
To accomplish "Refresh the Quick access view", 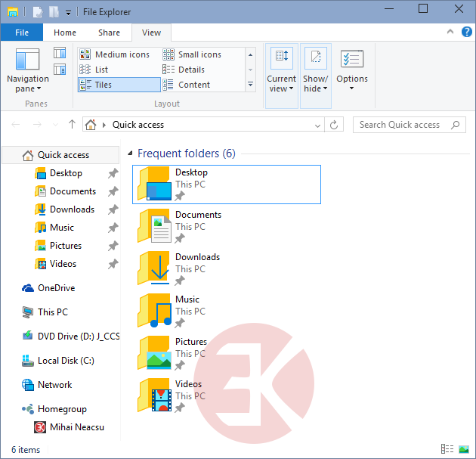I will [x=334, y=125].
